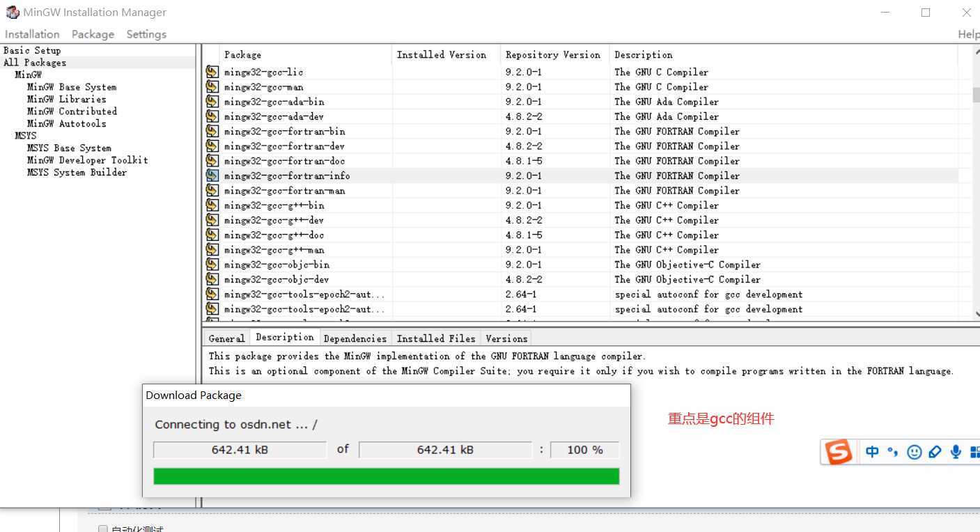This screenshot has width=980, height=532.
Task: Click the icon next to mingw32-gcc-fortran-doc
Action: [x=212, y=160]
